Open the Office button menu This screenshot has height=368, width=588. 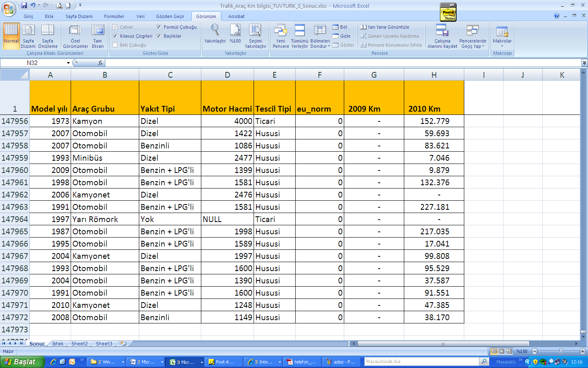8,9
